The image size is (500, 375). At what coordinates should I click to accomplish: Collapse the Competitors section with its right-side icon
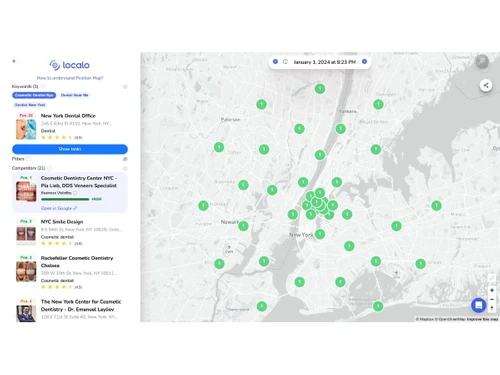[125, 168]
